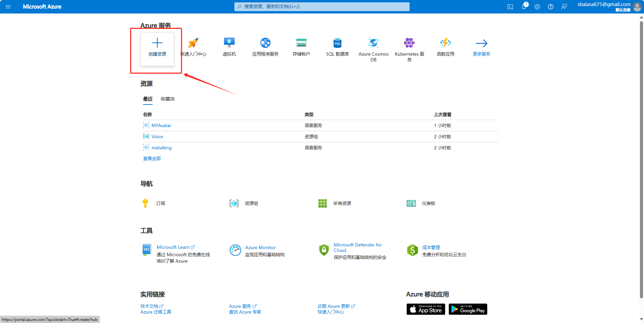The height and width of the screenshot is (323, 644).
Task: Open Cloud Shell from the top bar
Action: [510, 7]
